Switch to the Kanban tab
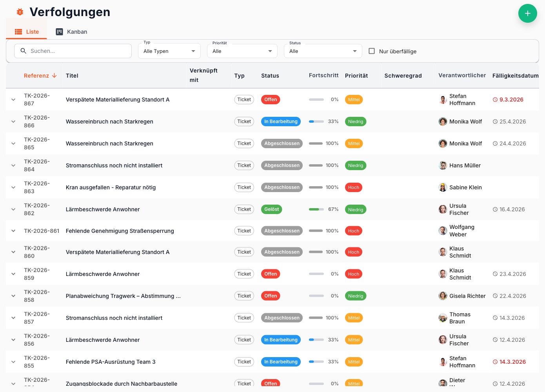Screen dimensions: 545x392 tap(71, 32)
